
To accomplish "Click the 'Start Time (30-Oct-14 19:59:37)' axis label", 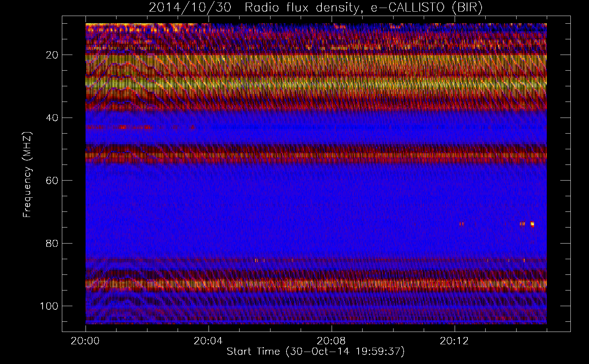I will coord(316,352).
